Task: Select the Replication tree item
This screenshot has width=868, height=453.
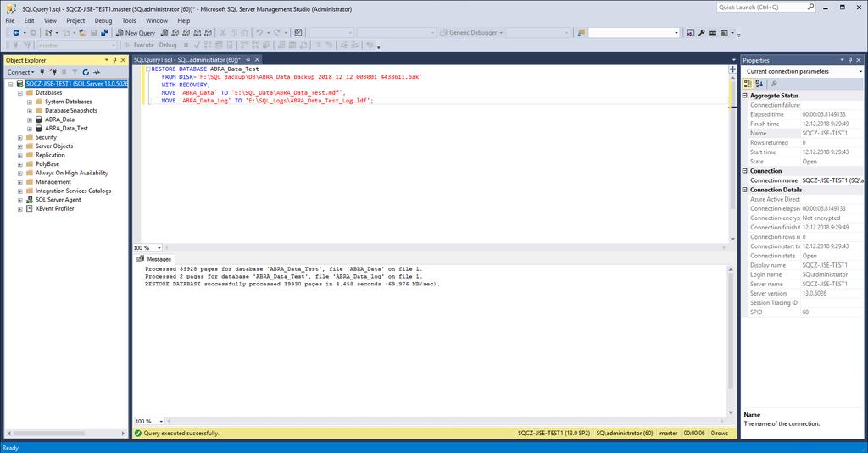Action: (50, 156)
